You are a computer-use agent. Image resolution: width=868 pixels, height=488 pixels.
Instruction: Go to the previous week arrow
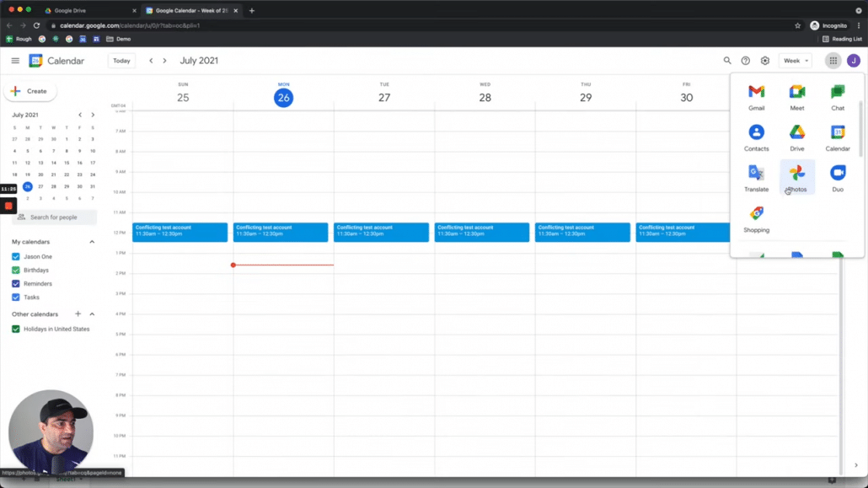point(151,61)
